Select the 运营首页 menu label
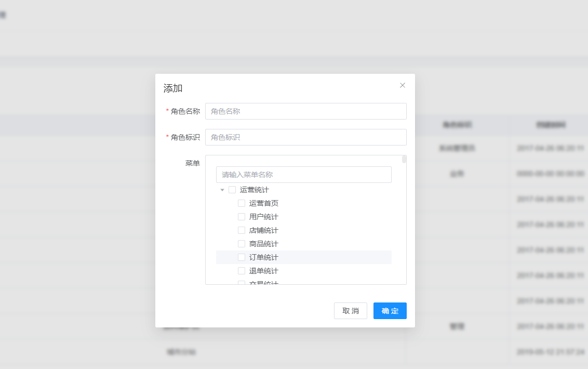 pos(264,203)
